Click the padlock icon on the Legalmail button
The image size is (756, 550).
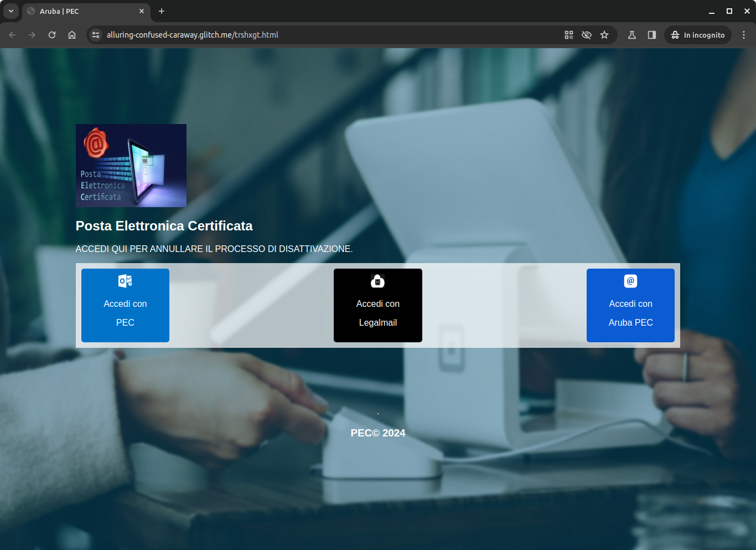pos(377,281)
